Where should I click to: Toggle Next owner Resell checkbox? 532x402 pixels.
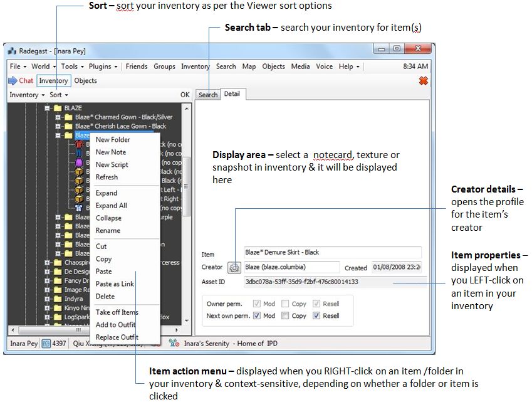[x=316, y=316]
